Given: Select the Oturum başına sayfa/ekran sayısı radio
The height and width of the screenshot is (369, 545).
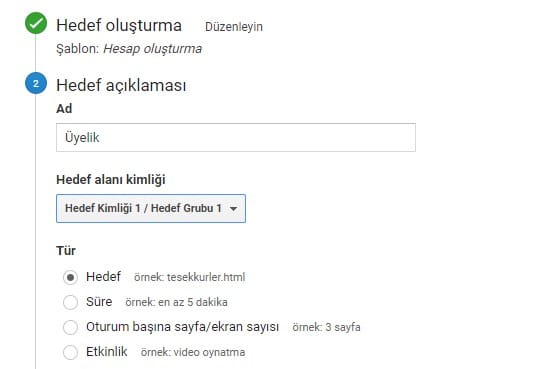Looking at the screenshot, I should [70, 327].
